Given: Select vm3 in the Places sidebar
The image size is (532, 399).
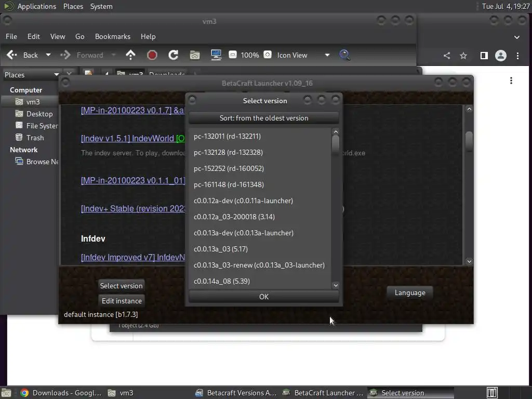Looking at the screenshot, I should [31, 102].
